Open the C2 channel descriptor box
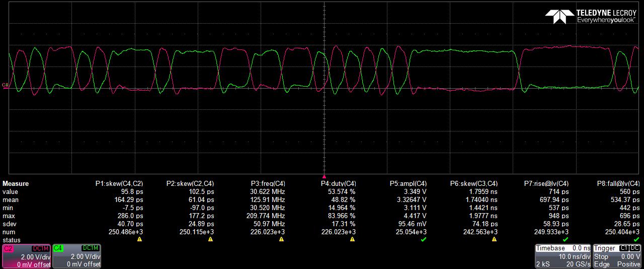This screenshot has width=644, height=269. 26,256
